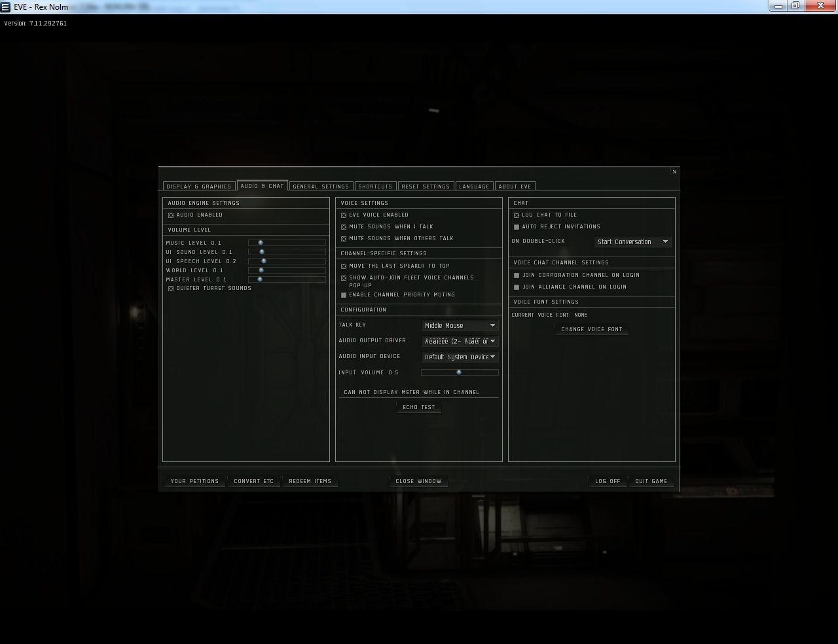Click the EVE application icon in title bar
The width and height of the screenshot is (838, 644).
coord(5,7)
